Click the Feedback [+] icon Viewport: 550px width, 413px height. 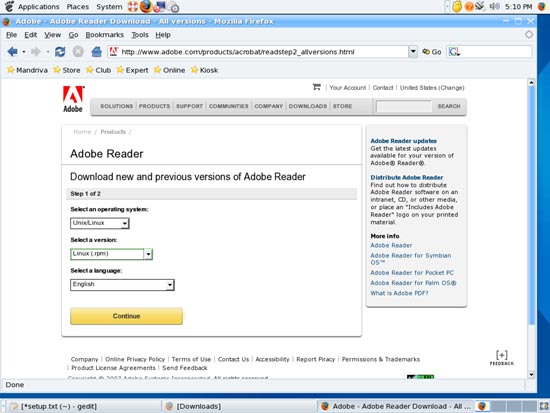pos(502,358)
